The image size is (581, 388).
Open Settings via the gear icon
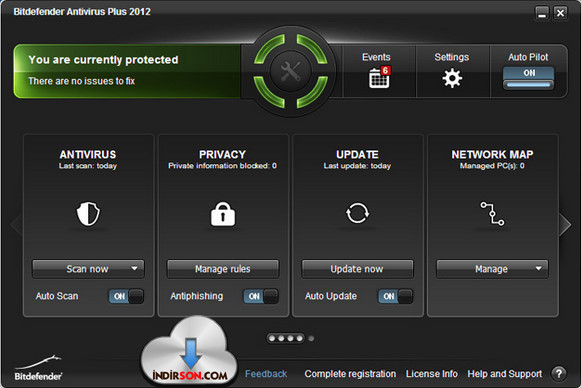[452, 78]
